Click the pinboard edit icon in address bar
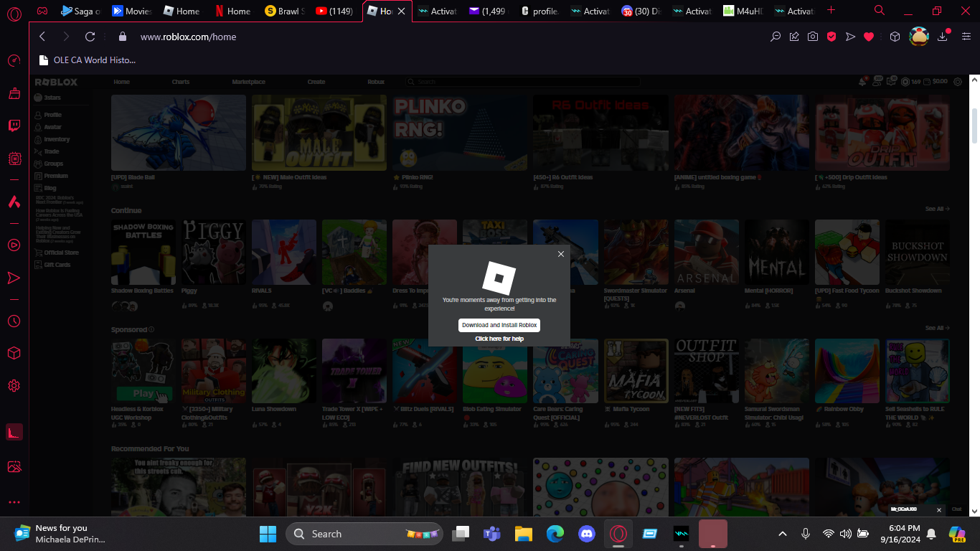 tap(794, 37)
